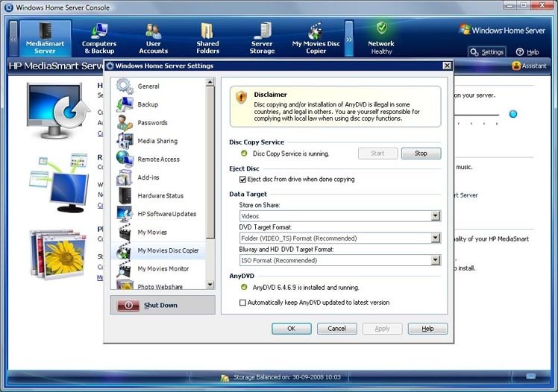Image resolution: width=558 pixels, height=392 pixels.
Task: Select the Photo Webshare icon
Action: [x=125, y=285]
